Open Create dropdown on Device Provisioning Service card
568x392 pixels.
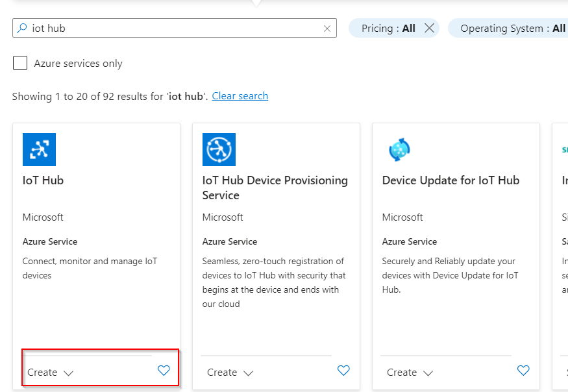[230, 373]
